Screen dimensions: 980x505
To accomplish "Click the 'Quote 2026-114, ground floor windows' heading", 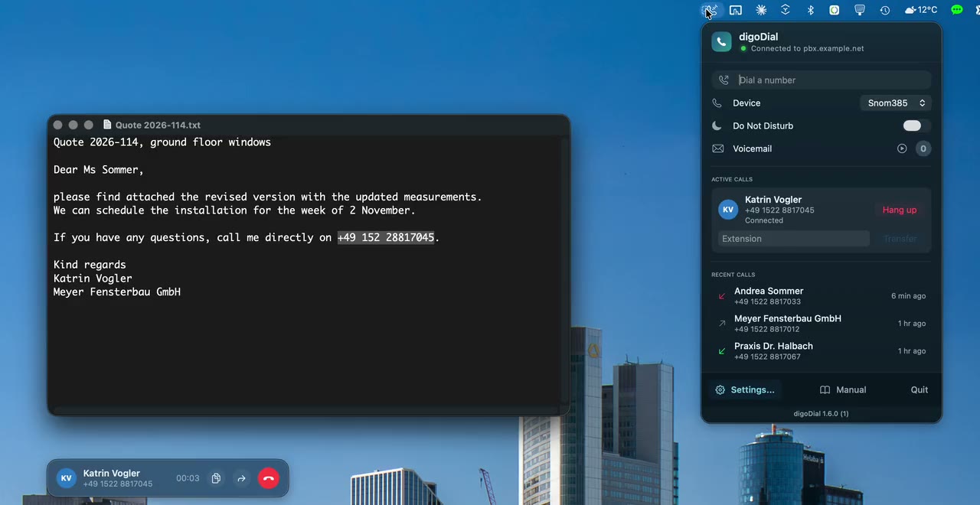I will 162,142.
